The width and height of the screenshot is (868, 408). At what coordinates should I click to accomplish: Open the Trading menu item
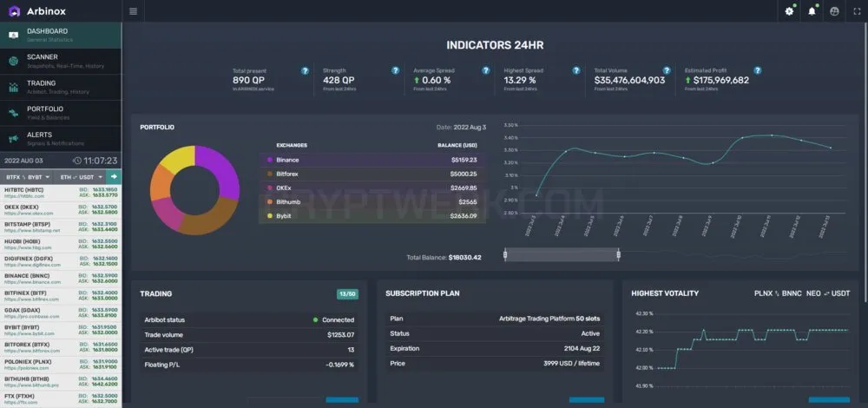click(61, 88)
